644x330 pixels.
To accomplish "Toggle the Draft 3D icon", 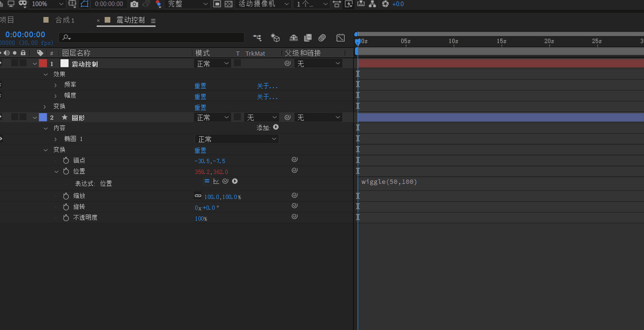I will point(275,38).
